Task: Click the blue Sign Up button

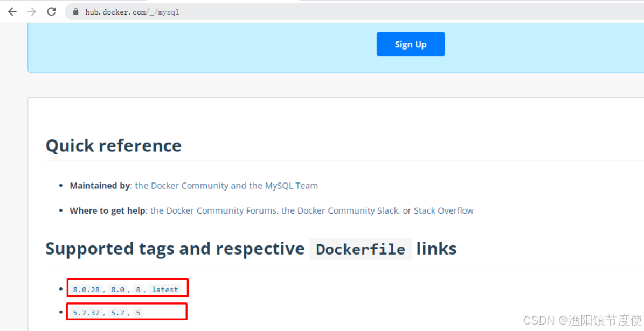Action: (x=410, y=44)
